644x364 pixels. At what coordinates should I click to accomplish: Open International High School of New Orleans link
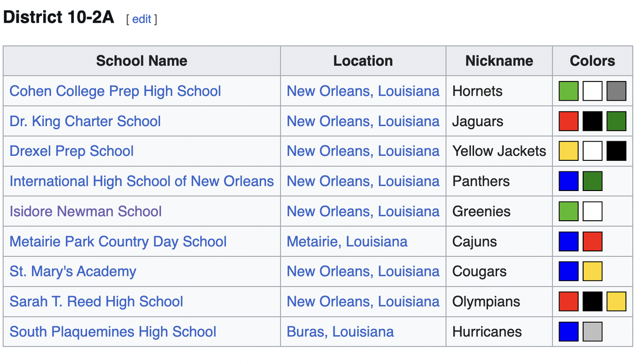[142, 181]
